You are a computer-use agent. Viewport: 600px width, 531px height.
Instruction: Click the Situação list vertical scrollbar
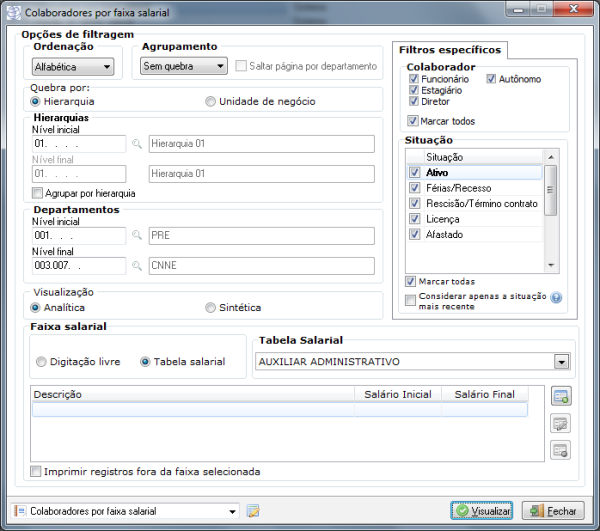tap(549, 210)
